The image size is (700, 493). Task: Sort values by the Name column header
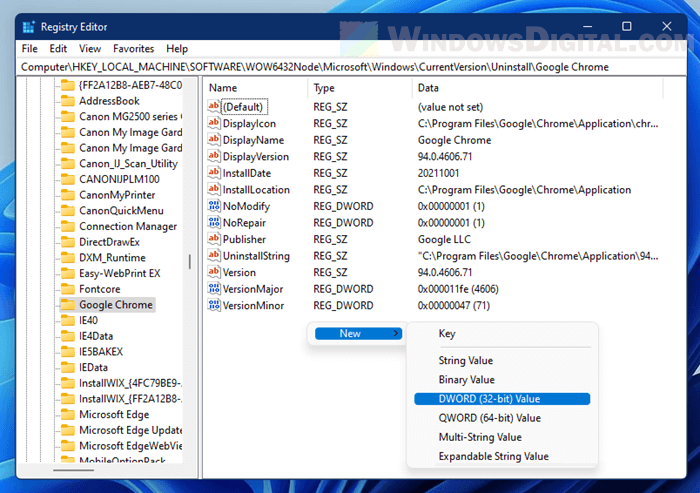coord(256,88)
